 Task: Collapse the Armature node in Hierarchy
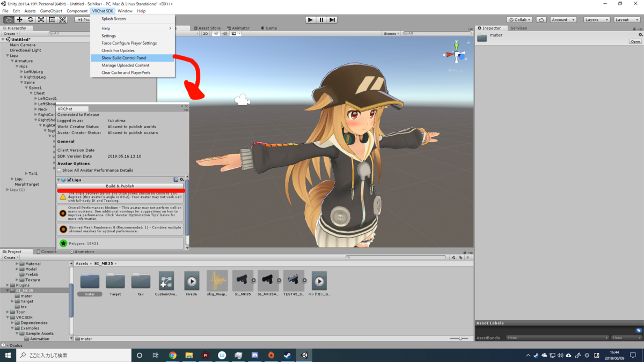tap(12, 61)
